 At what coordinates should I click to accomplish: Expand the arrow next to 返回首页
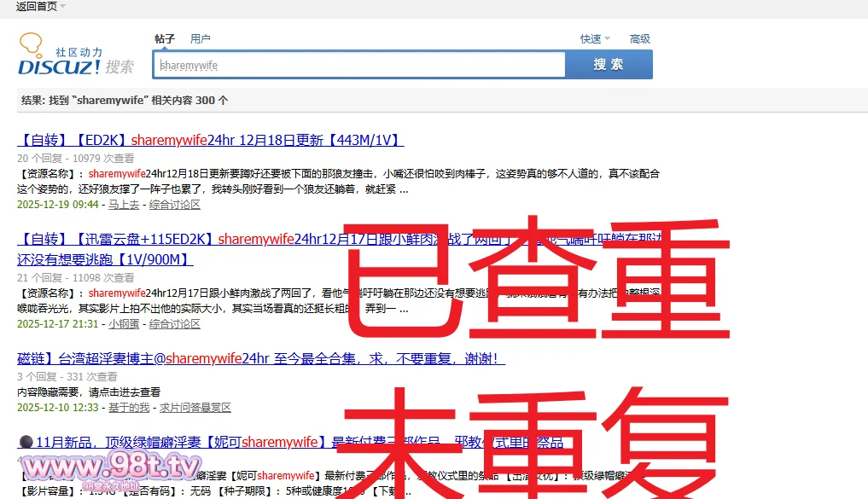63,7
